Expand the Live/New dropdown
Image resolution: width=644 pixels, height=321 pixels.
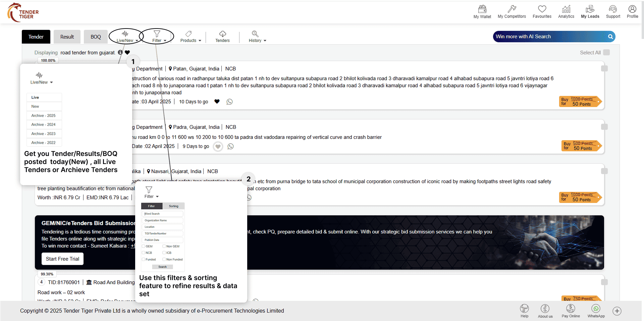coord(125,36)
